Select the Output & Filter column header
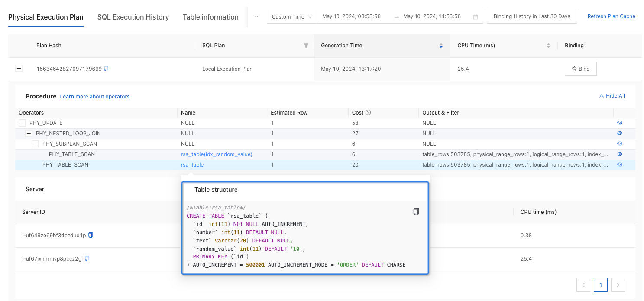The height and width of the screenshot is (301, 644). click(440, 113)
